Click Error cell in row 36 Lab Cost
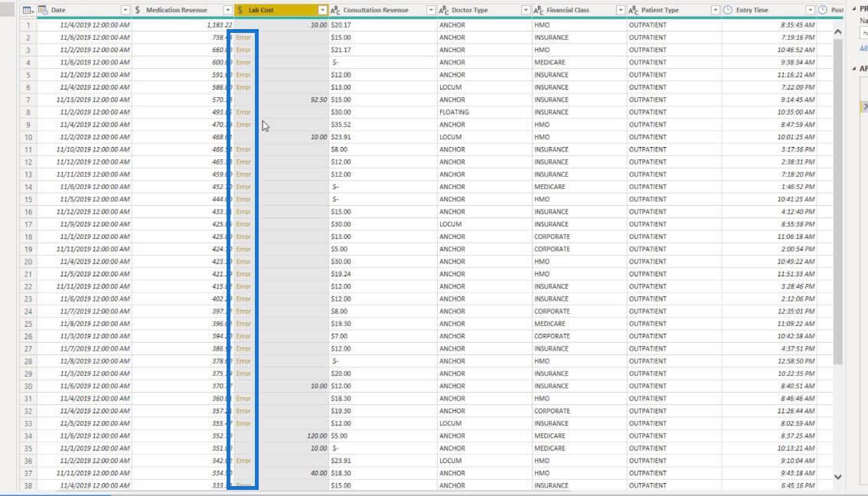 tap(243, 461)
